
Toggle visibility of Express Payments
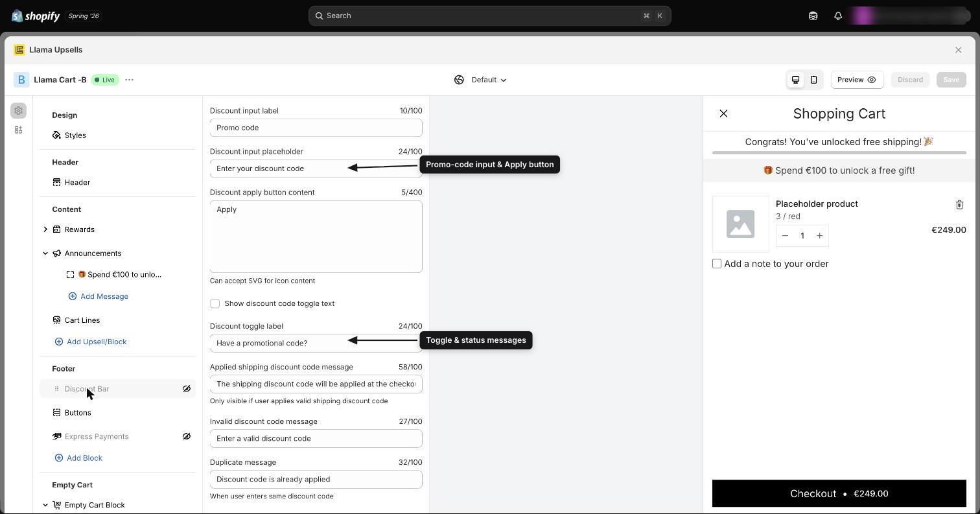point(186,436)
